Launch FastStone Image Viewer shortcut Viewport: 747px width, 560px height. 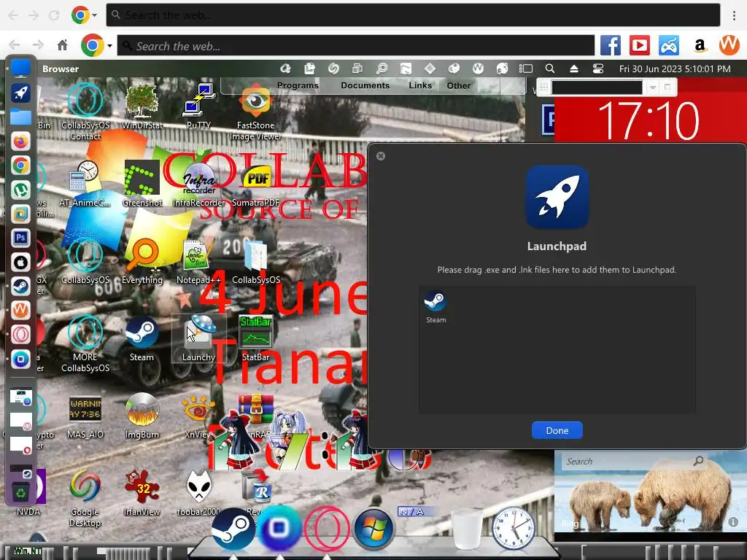point(255,112)
